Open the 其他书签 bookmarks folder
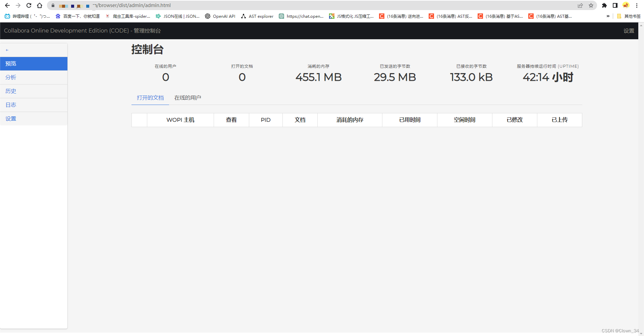 point(629,16)
